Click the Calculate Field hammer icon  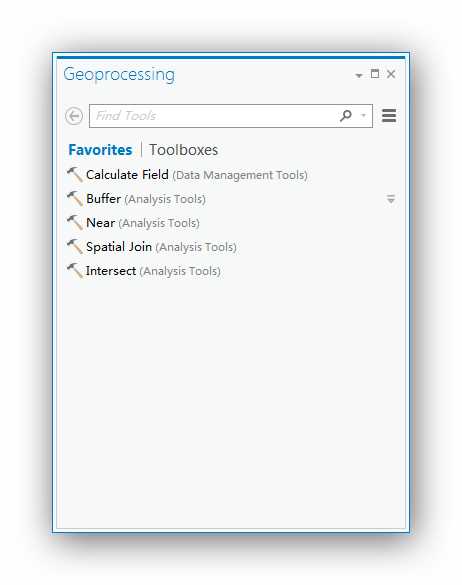pos(75,175)
